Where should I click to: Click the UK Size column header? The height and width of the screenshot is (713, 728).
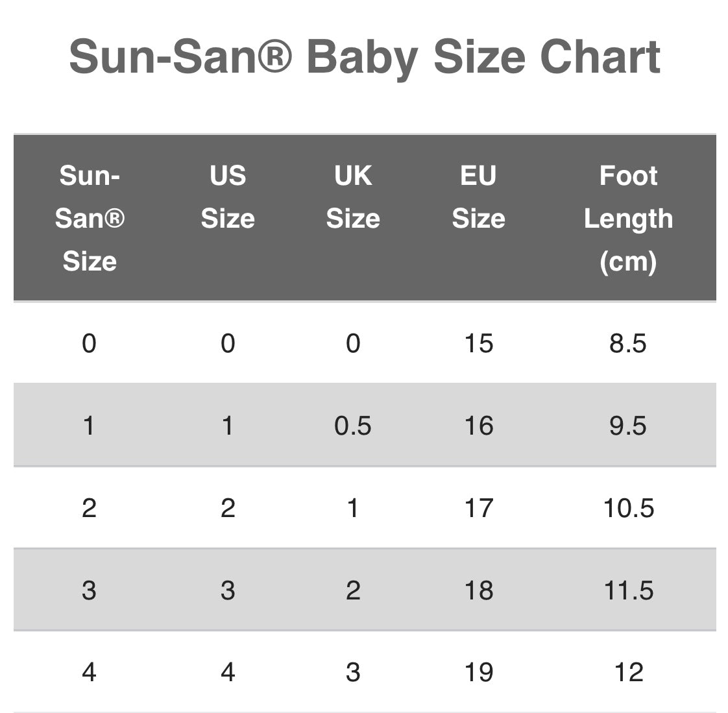point(353,197)
